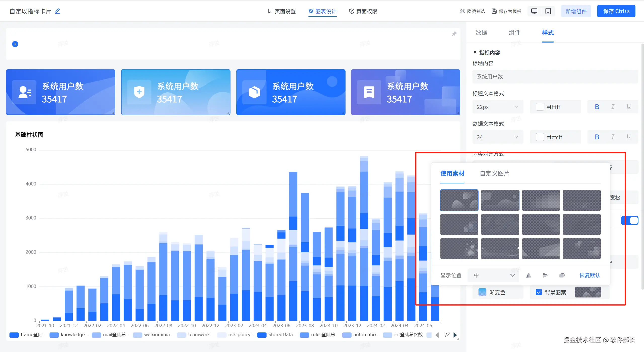Click 隐藏筛选 to hide the filter
Screen dimensions: 644x352
tap(472, 11)
